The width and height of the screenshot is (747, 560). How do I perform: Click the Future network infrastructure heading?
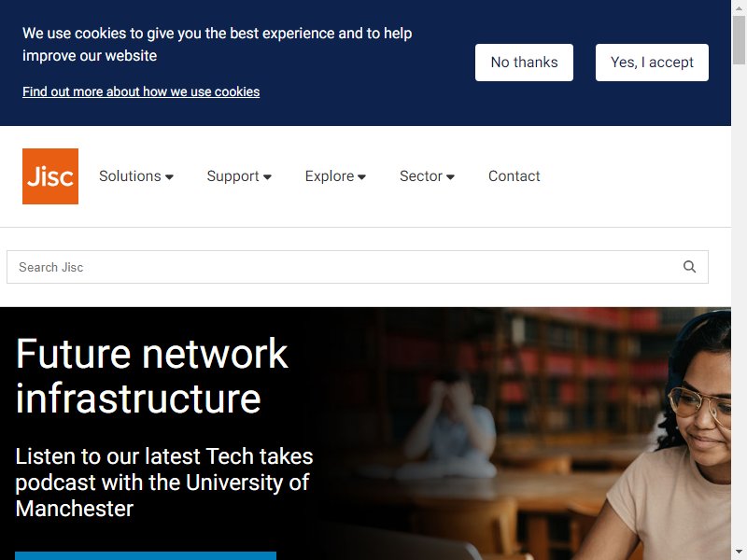tap(152, 376)
